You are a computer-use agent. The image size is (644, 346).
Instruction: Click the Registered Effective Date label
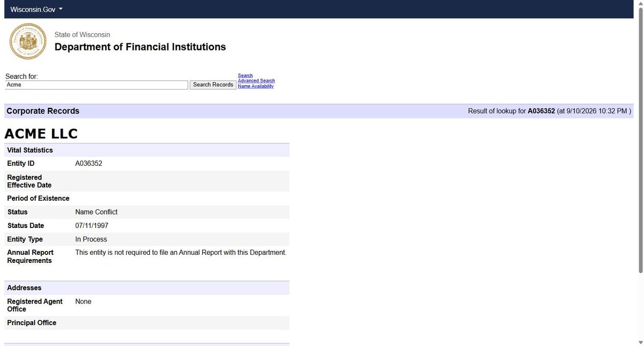click(30, 181)
